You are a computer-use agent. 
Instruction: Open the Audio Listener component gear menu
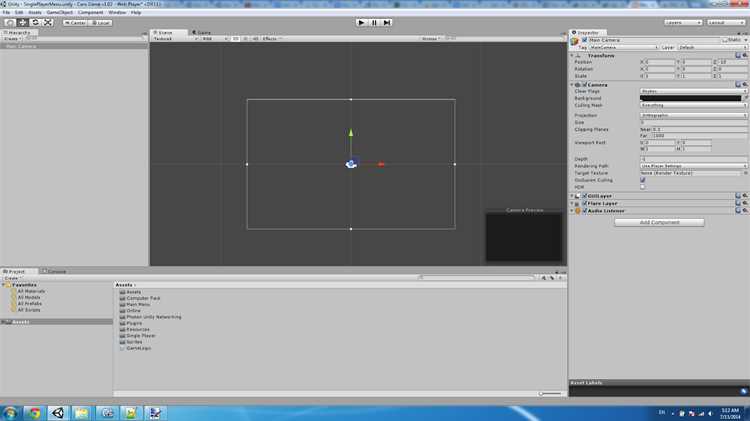click(x=744, y=210)
